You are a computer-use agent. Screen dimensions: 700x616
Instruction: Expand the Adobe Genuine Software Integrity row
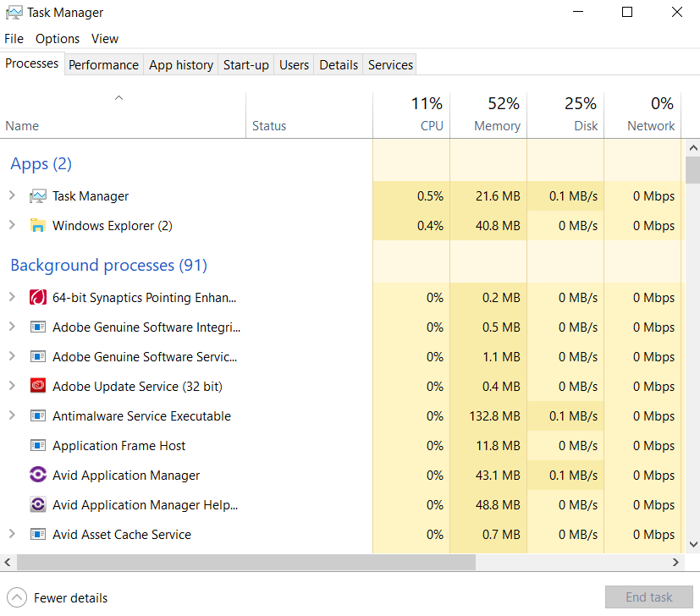12,327
